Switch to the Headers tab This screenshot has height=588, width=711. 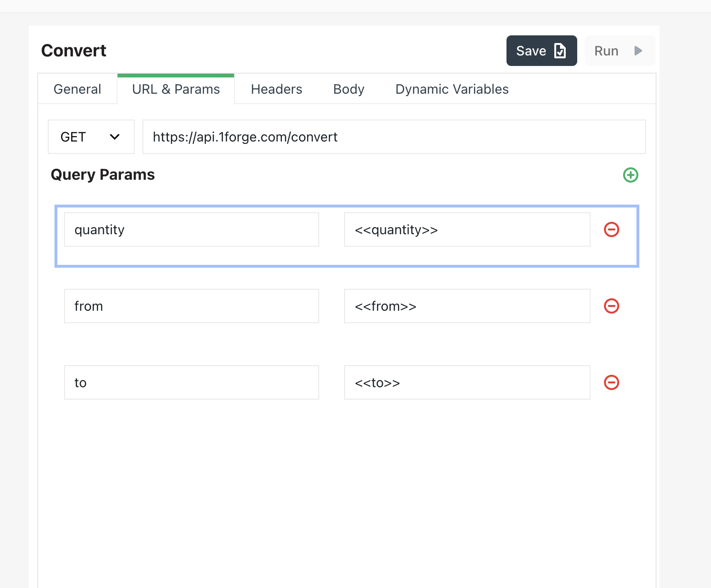point(276,89)
